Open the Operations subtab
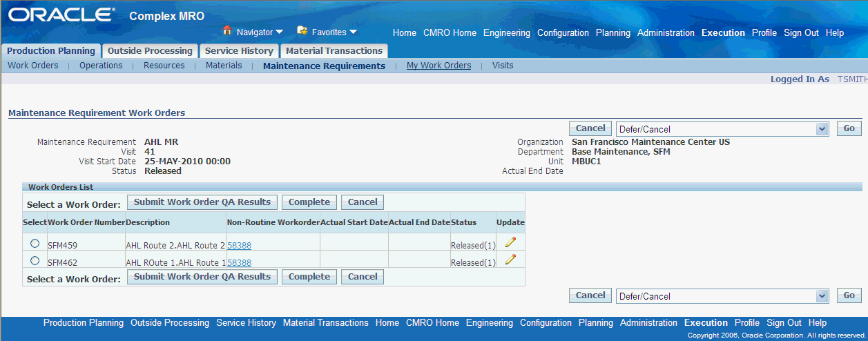 [x=101, y=66]
